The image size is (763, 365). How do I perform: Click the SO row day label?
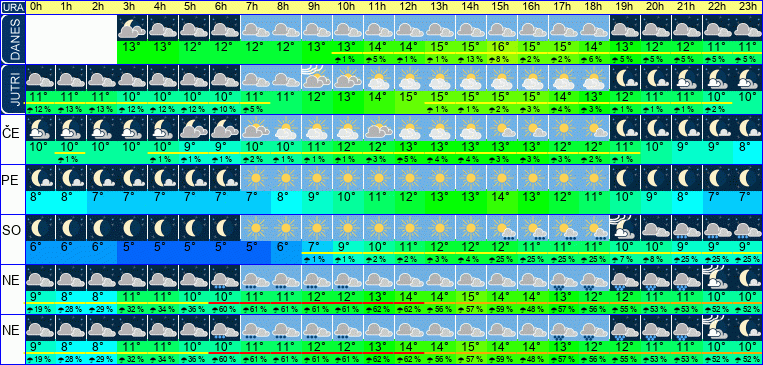[12, 231]
